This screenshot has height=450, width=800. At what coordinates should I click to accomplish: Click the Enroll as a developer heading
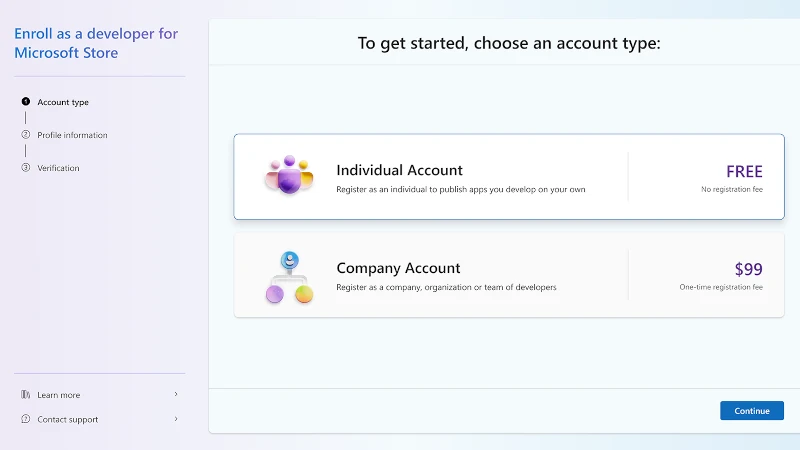pos(96,43)
